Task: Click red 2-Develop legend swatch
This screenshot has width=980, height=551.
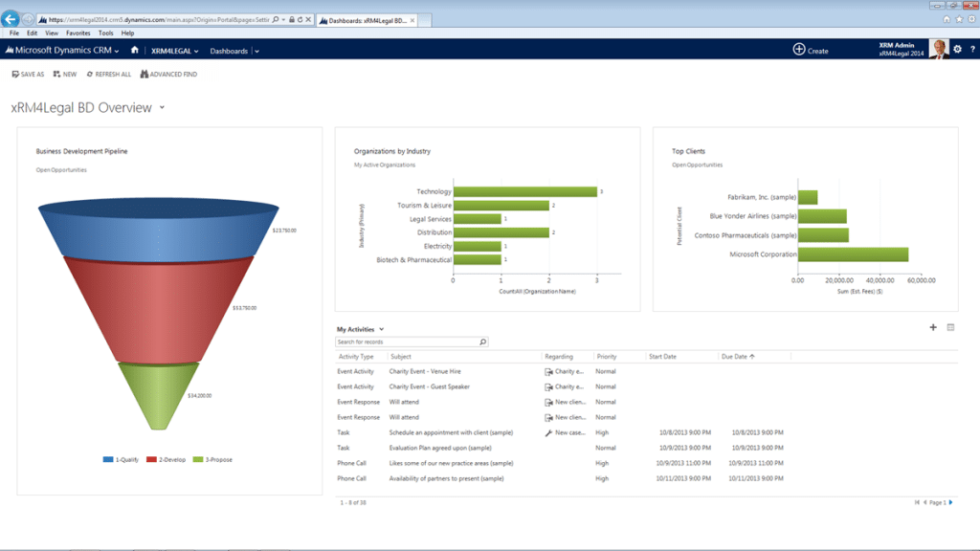Action: [151, 459]
